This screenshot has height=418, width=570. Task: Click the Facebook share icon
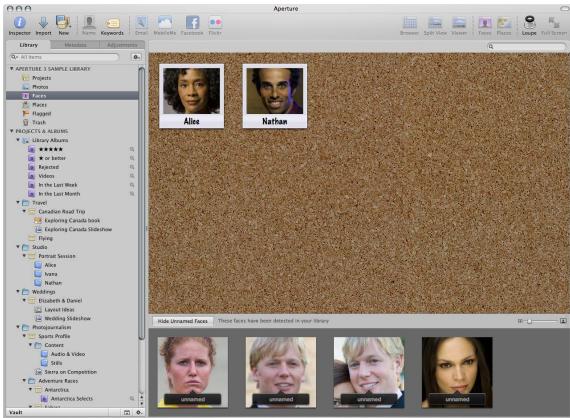click(192, 23)
